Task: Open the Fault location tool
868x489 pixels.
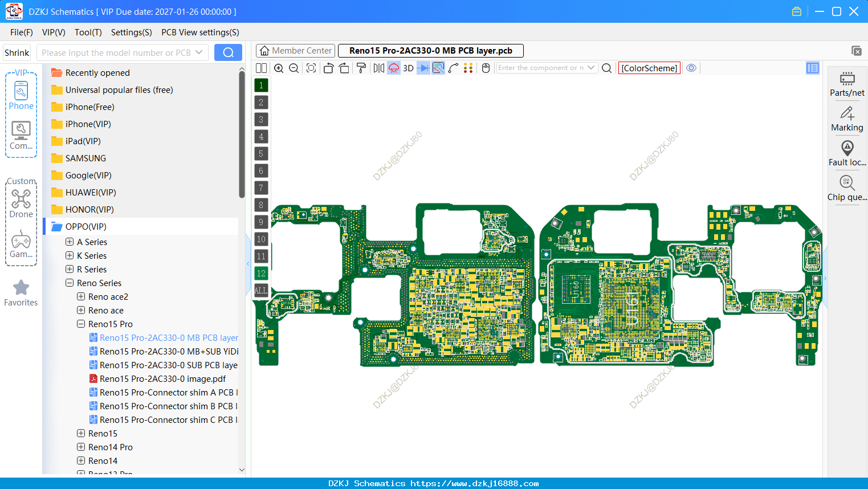Action: [847, 154]
